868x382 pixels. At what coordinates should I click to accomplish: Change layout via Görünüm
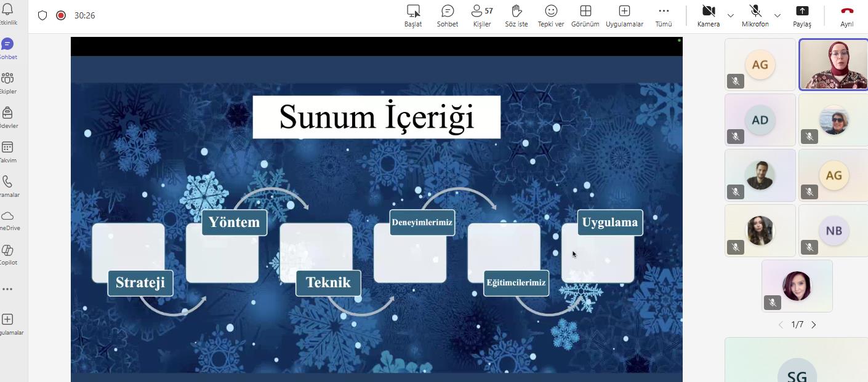pos(585,15)
